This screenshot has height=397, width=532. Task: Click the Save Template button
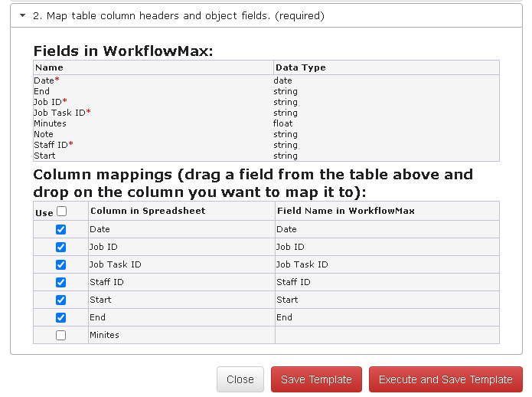316,379
